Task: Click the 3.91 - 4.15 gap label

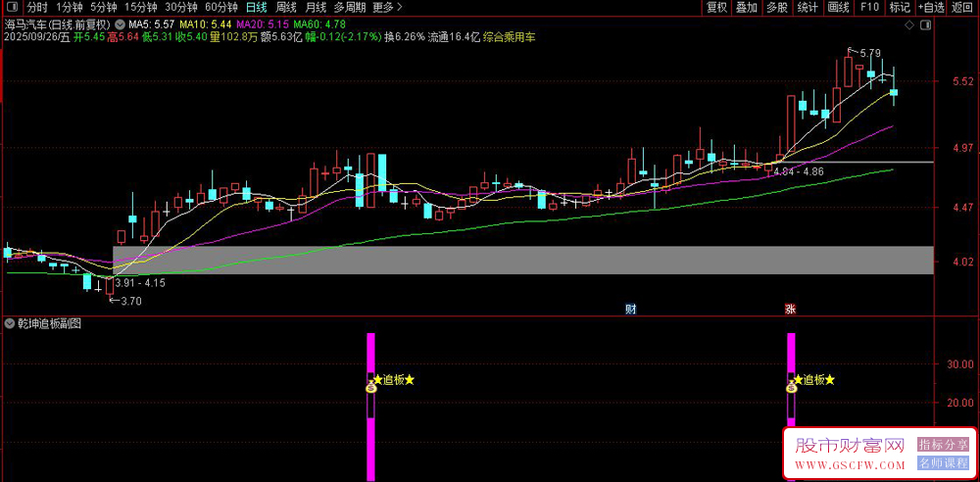Action: coord(139,282)
